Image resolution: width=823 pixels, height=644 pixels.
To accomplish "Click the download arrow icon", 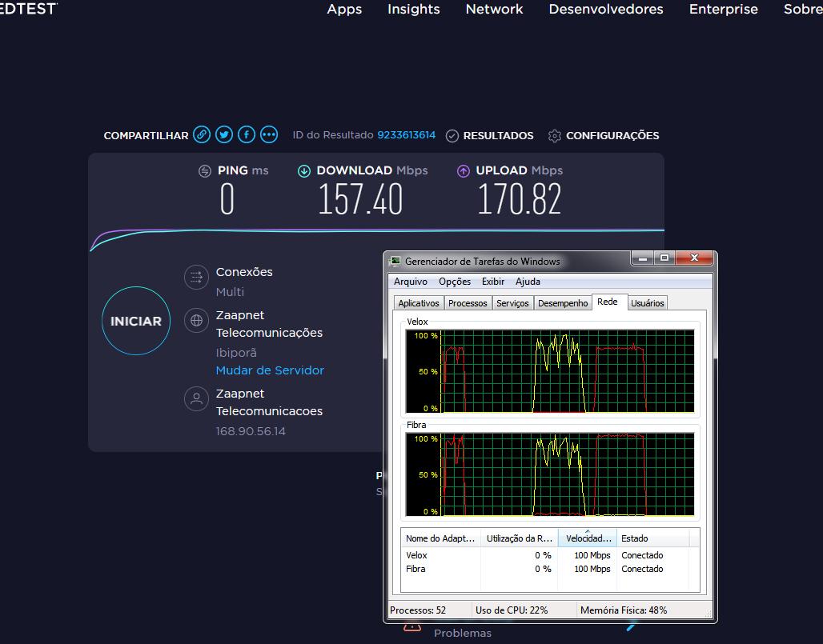I will click(x=304, y=171).
